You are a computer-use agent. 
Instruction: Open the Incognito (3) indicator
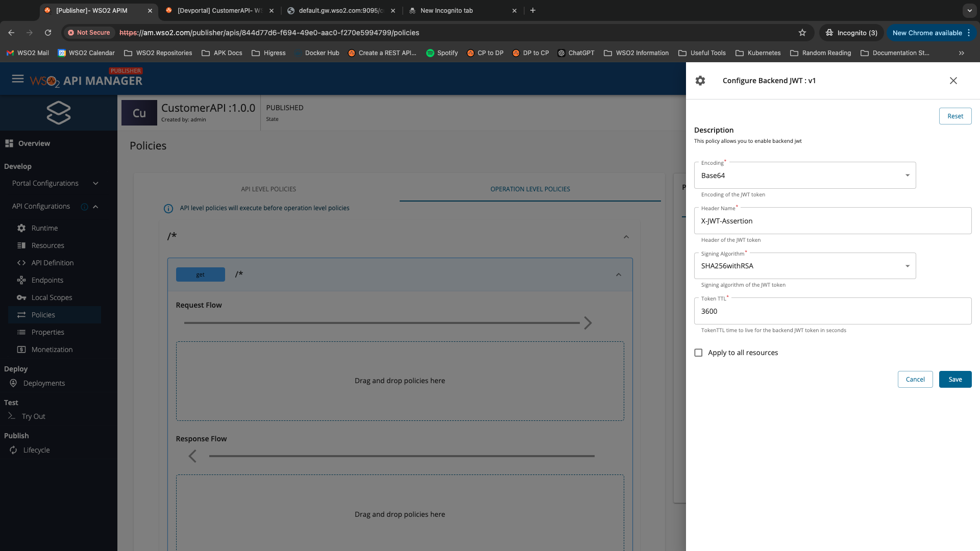click(852, 33)
